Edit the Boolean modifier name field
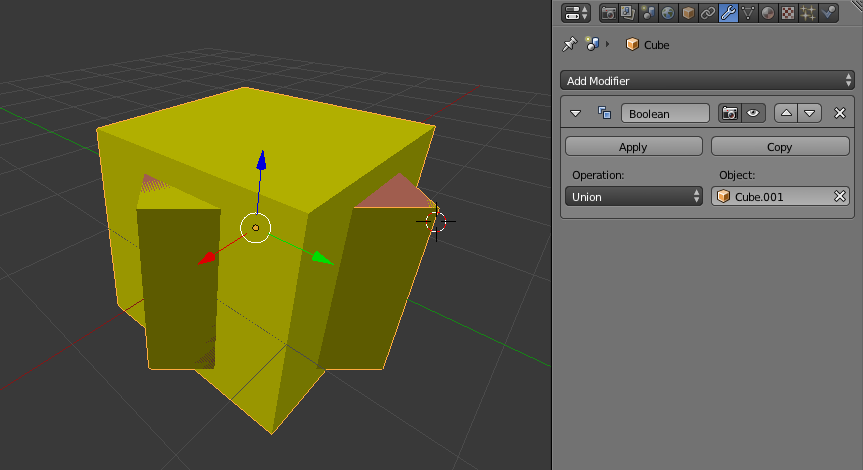This screenshot has width=863, height=470. 665,113
